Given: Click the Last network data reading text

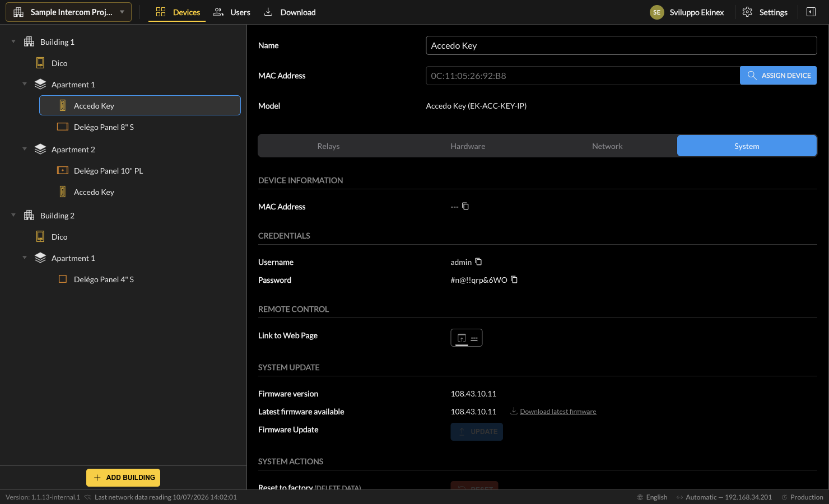Looking at the screenshot, I should (166, 497).
